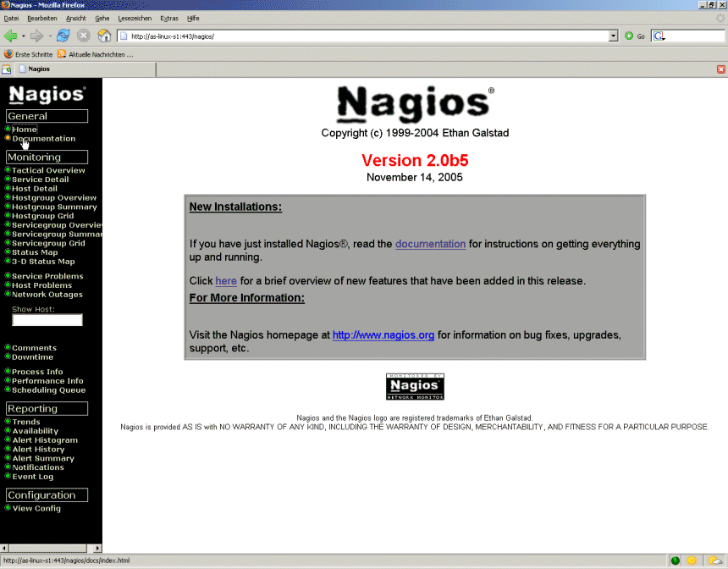This screenshot has height=569, width=728.
Task: Click sidebar horizontal scrollbar right arrow
Action: [97, 548]
